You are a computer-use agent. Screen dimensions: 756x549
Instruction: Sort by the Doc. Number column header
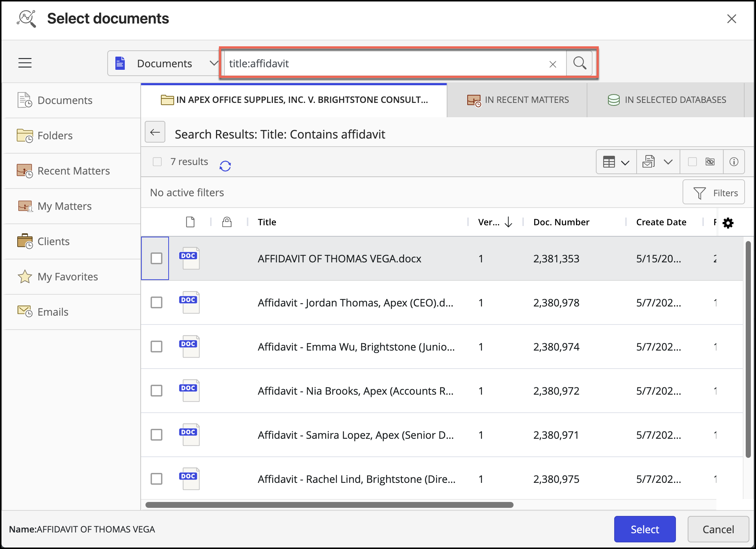click(561, 222)
